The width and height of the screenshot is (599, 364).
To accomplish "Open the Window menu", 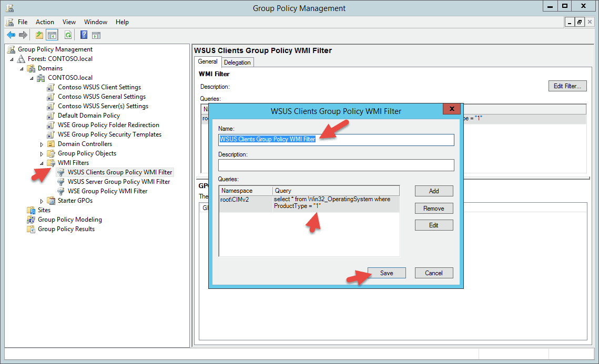I will coord(96,22).
